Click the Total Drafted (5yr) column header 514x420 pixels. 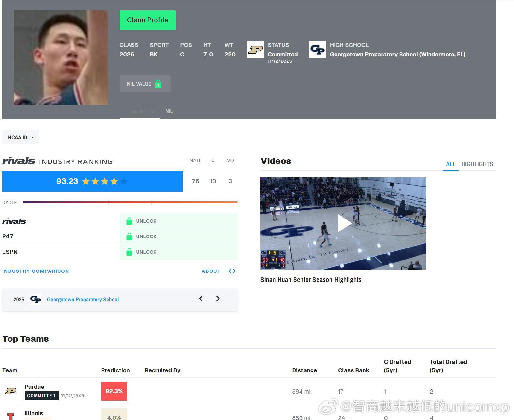point(448,366)
